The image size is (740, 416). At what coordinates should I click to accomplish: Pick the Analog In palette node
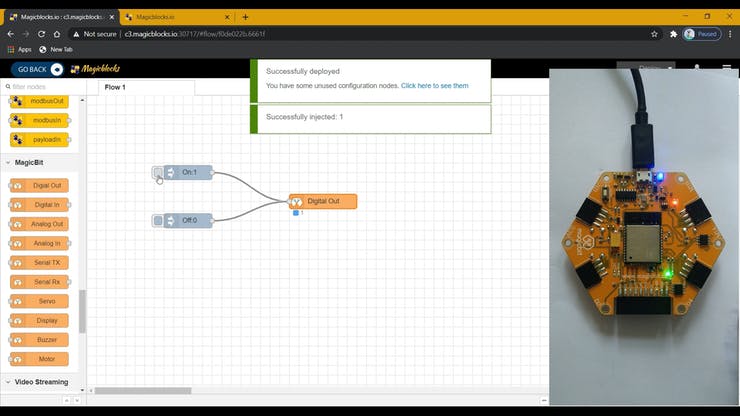coord(40,243)
